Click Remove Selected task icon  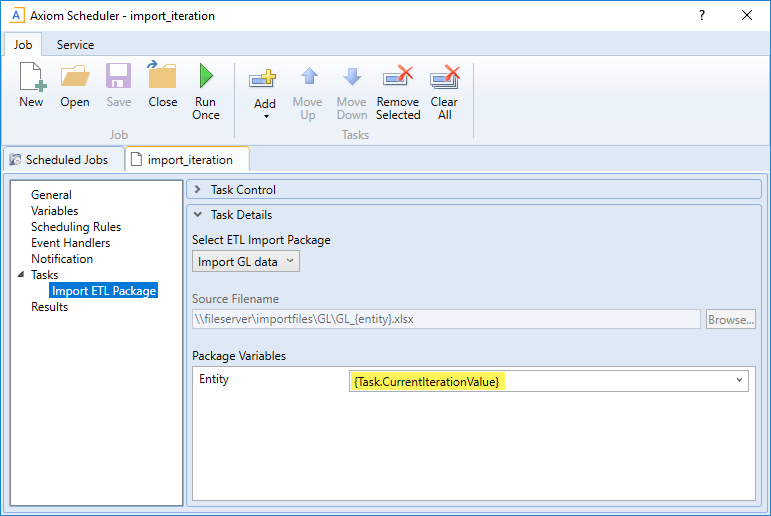pos(398,78)
